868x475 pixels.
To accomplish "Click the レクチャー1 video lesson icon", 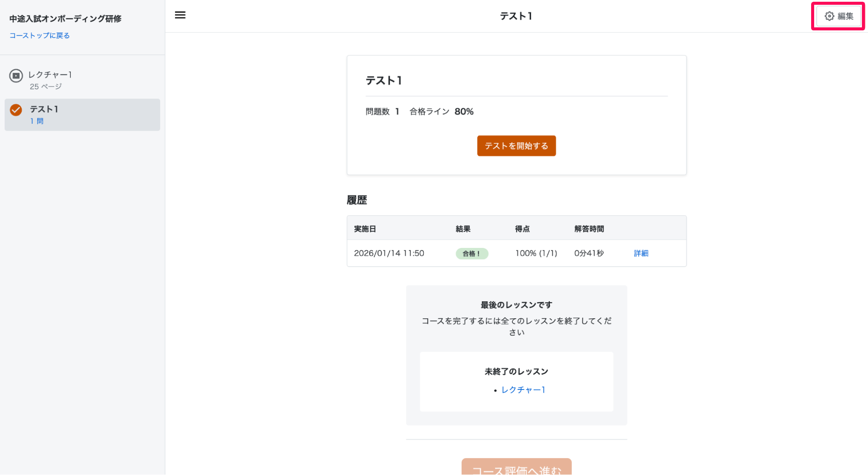I will [16, 76].
